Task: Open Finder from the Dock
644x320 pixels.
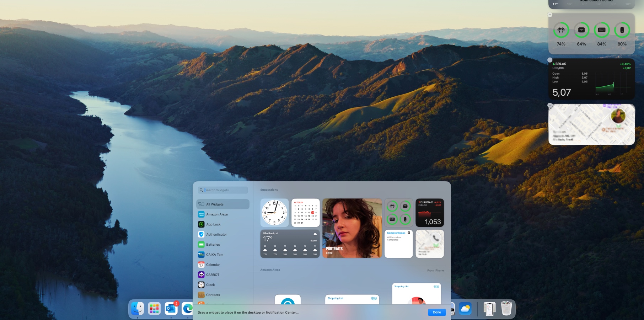Action: pos(138,308)
